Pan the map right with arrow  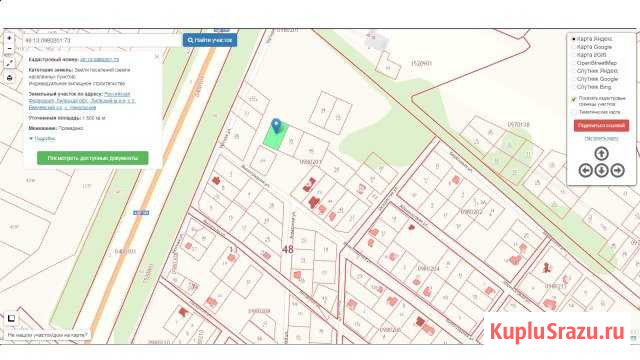tap(618, 170)
